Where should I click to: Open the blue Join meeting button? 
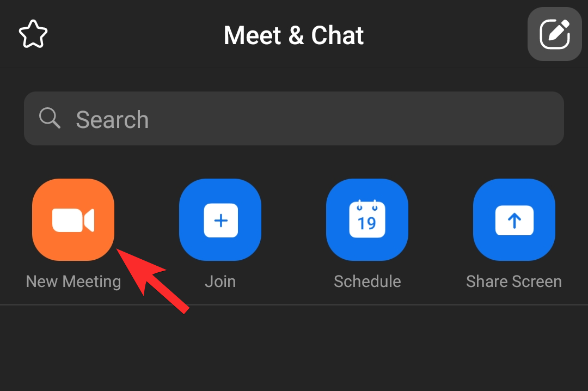(220, 219)
